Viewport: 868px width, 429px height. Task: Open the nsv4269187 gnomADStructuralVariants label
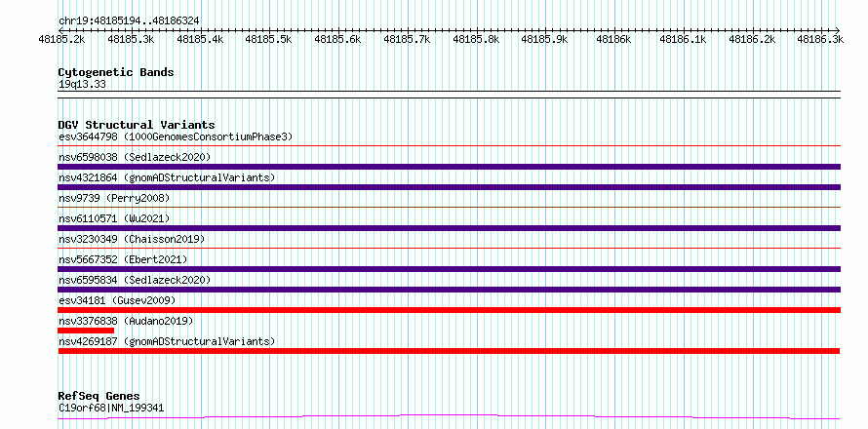[x=167, y=341]
